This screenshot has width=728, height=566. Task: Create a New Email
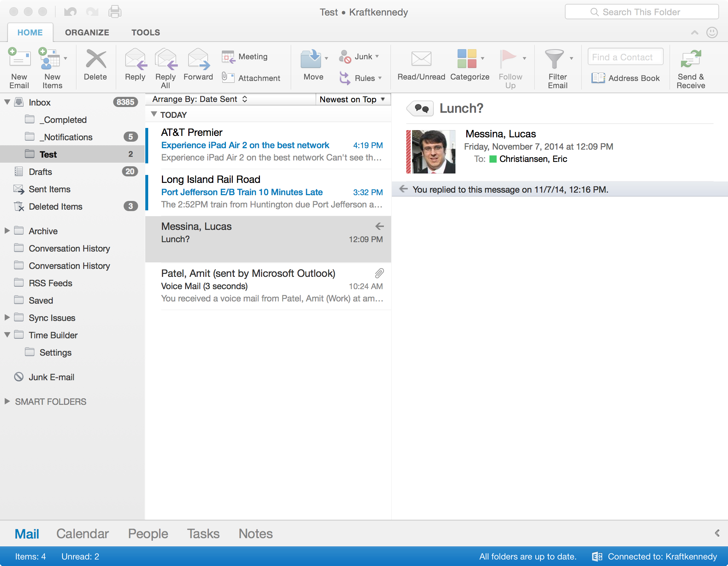click(19, 67)
